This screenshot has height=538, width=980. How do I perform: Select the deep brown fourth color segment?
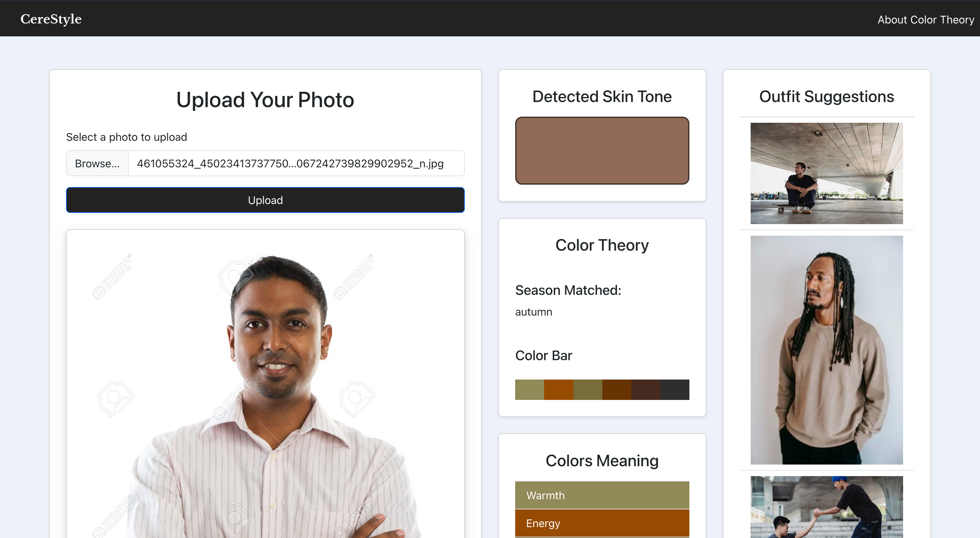point(616,390)
